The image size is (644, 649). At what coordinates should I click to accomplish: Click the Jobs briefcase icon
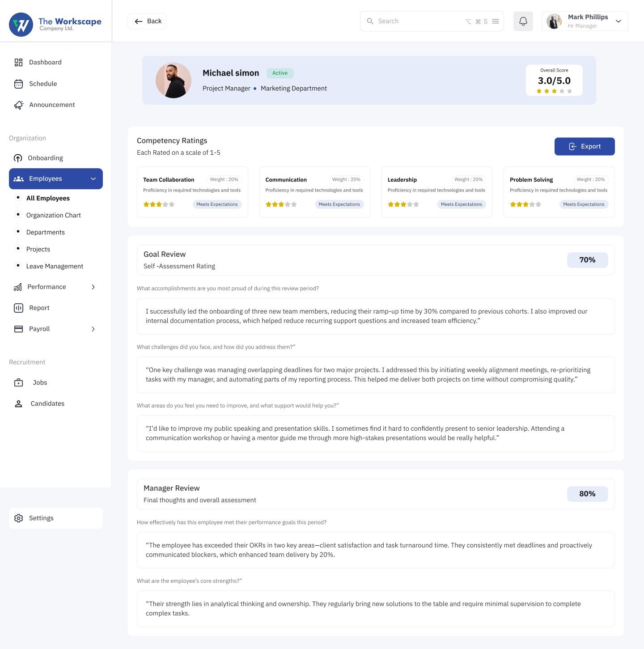[x=18, y=382]
